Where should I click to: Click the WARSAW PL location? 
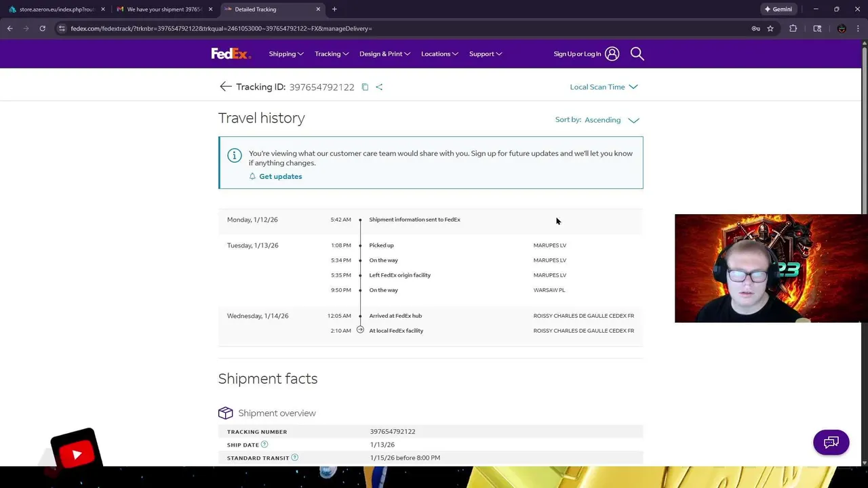tap(549, 290)
